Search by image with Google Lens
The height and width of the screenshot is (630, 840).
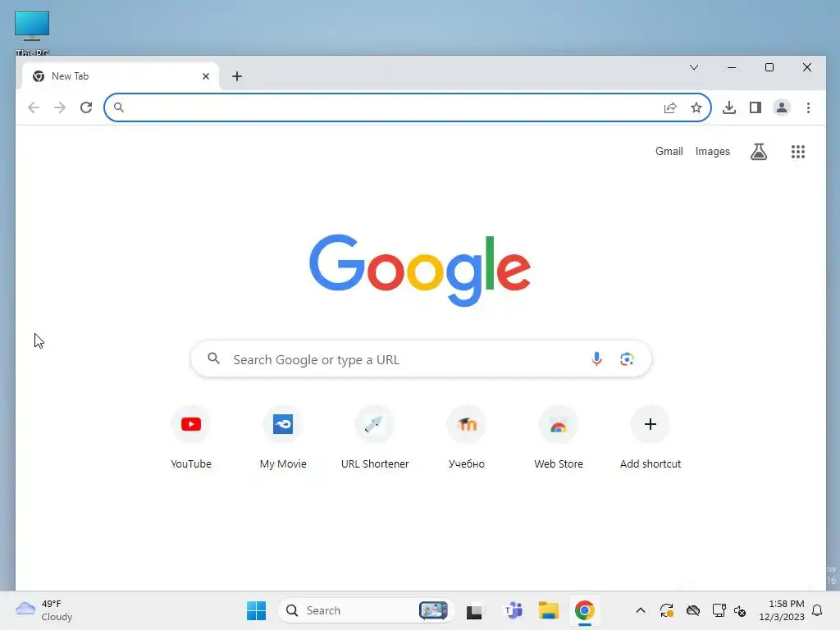click(x=627, y=359)
